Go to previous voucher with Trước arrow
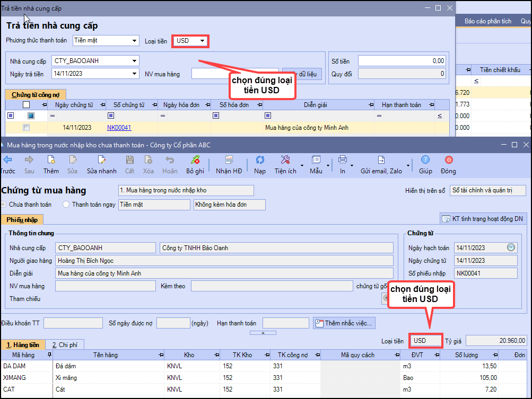532x399 pixels. (7, 160)
